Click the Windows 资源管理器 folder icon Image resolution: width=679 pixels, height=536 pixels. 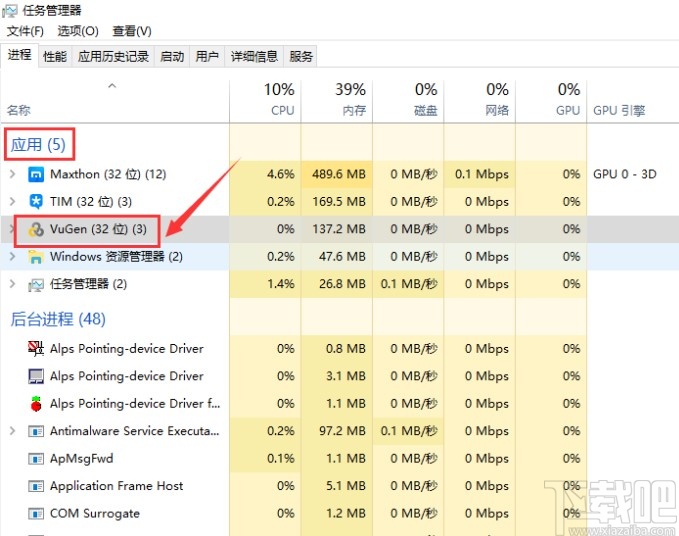point(36,257)
